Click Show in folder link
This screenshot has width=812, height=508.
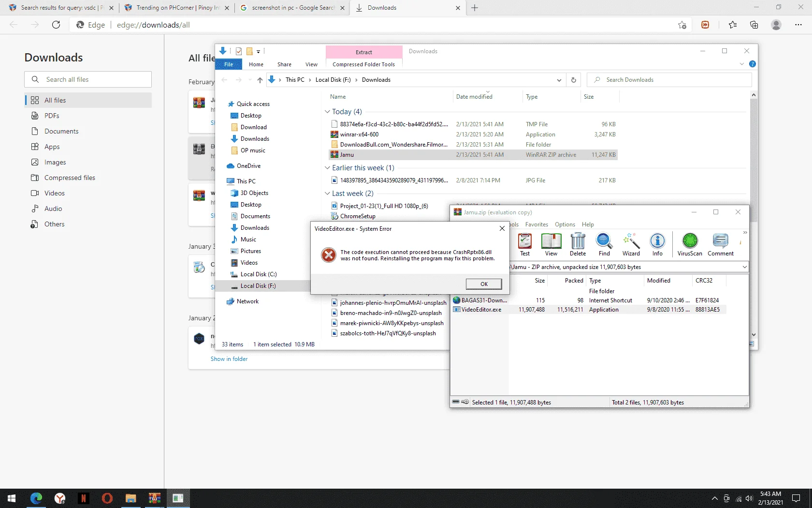pyautogui.click(x=229, y=359)
